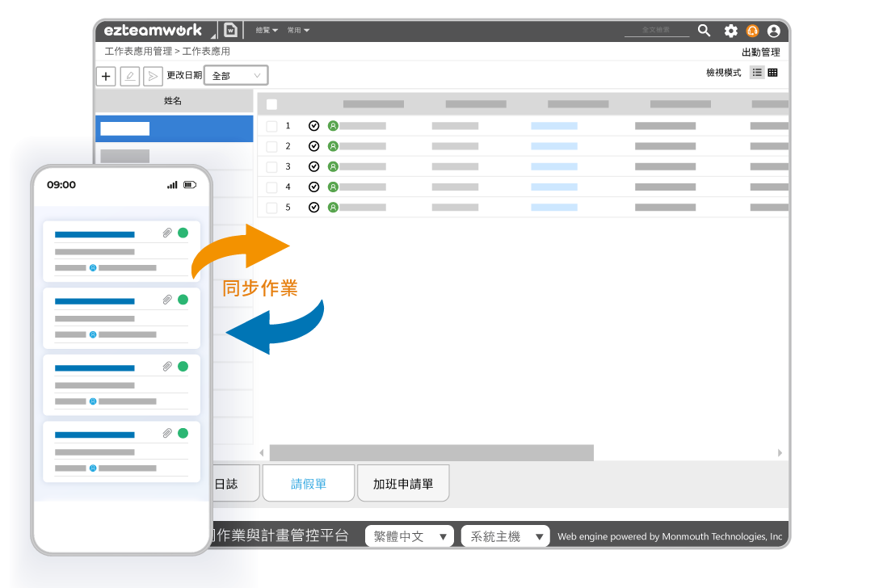Image resolution: width=879 pixels, height=588 pixels.
Task: Click the horizontal scrollbar under the table
Action: point(431,453)
